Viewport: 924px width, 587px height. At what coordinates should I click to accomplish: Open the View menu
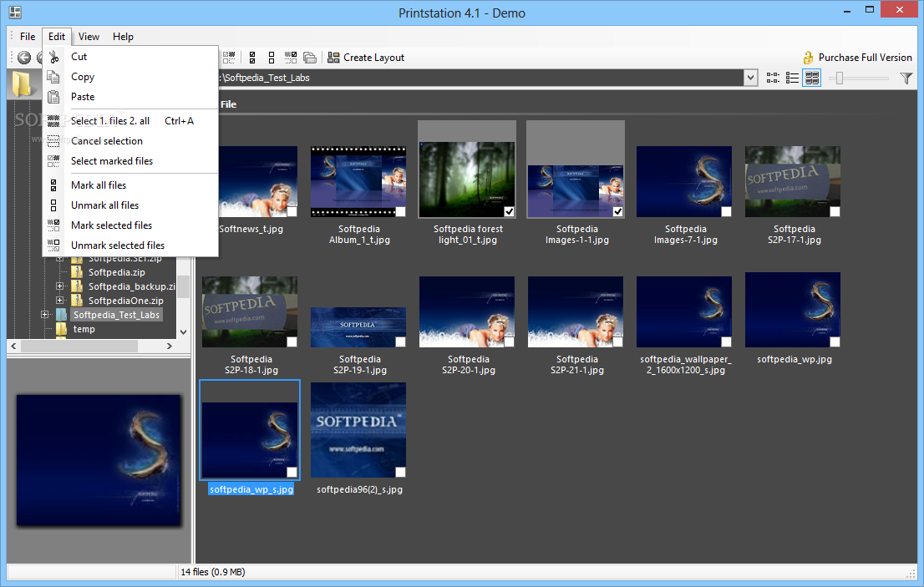[x=89, y=37]
